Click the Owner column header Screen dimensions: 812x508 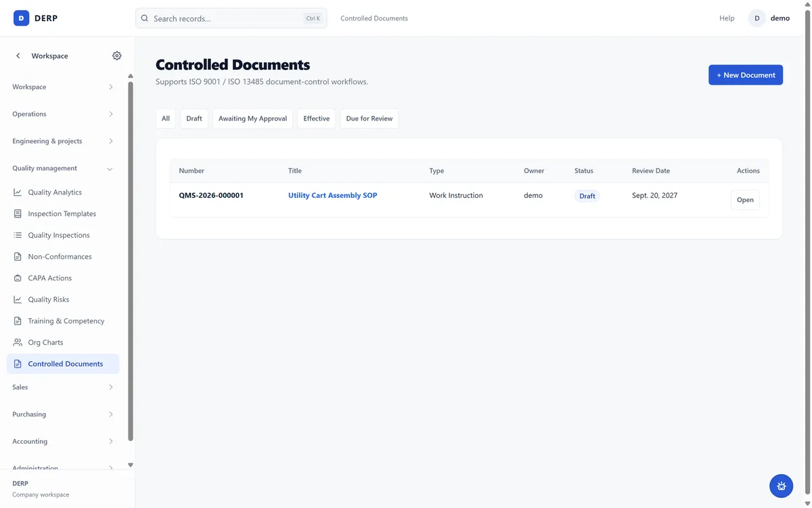click(x=534, y=171)
